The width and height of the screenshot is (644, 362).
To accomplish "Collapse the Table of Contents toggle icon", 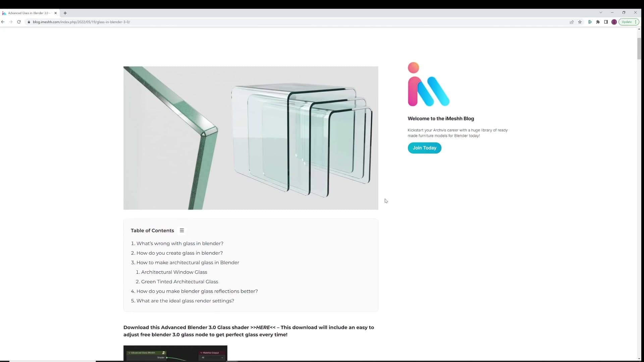I will tap(182, 230).
